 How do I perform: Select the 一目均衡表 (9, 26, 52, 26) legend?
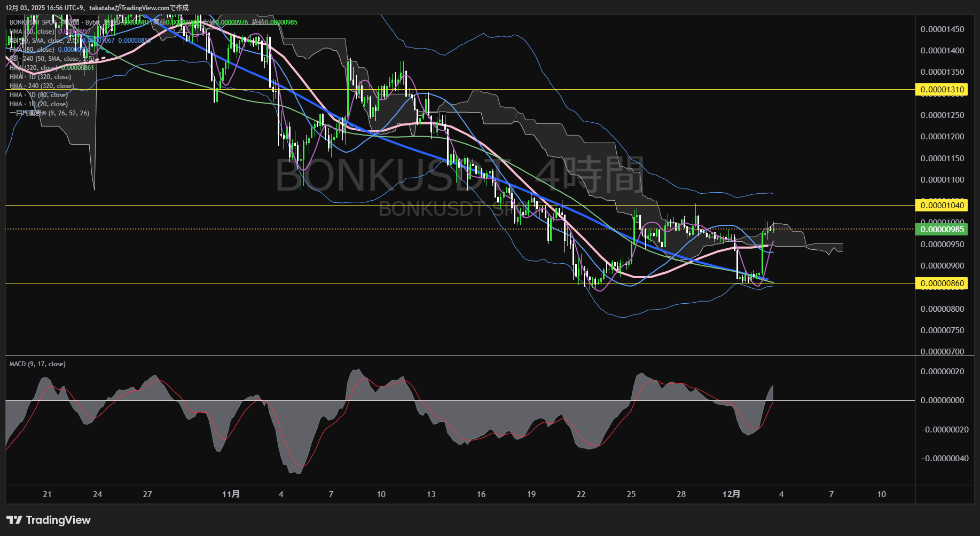coord(49,113)
